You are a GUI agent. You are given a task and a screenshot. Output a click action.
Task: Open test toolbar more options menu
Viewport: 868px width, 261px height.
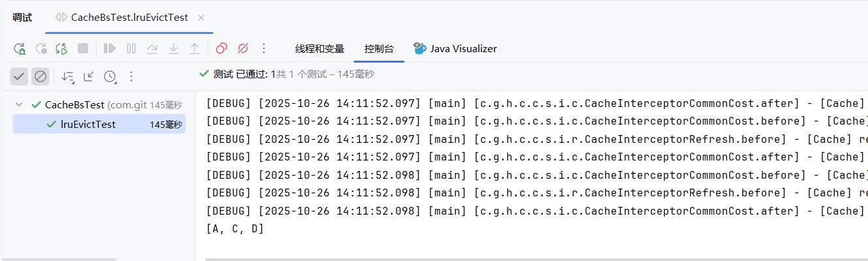tap(131, 76)
